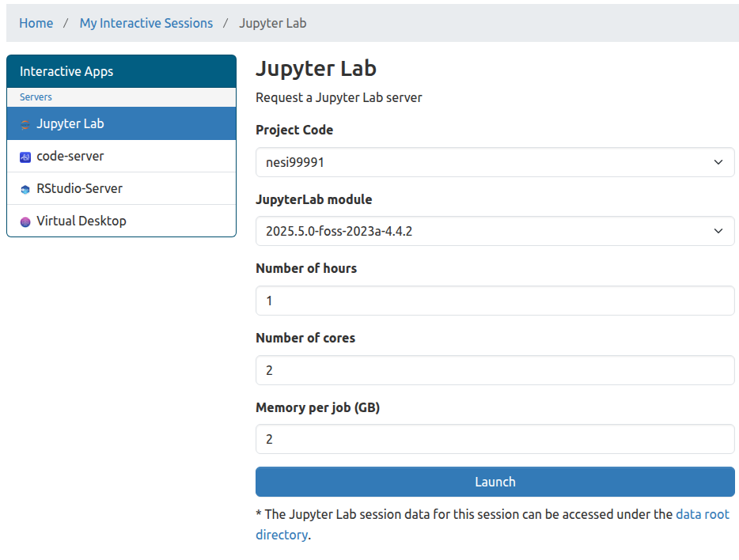Viewport: 739px width, 560px height.
Task: Switch to the Virtual Desktop app
Action: pyautogui.click(x=81, y=221)
